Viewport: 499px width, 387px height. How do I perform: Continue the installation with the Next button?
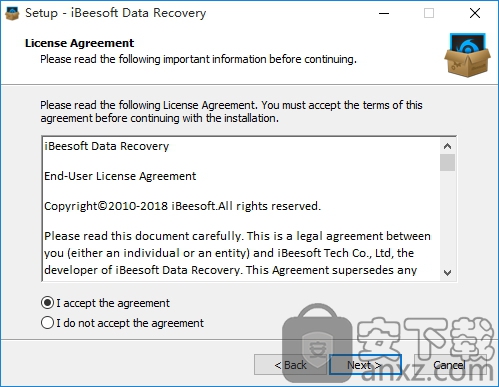click(365, 365)
